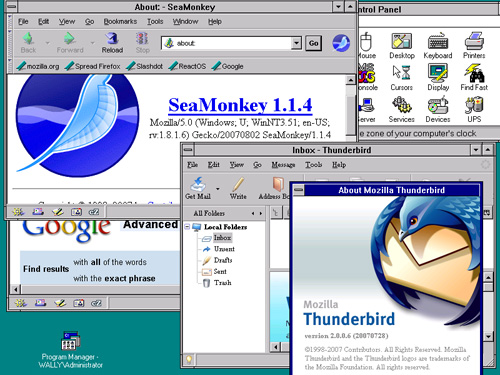The width and height of the screenshot is (500, 375).
Task: Open SeaMonkey Window menu
Action: (185, 22)
